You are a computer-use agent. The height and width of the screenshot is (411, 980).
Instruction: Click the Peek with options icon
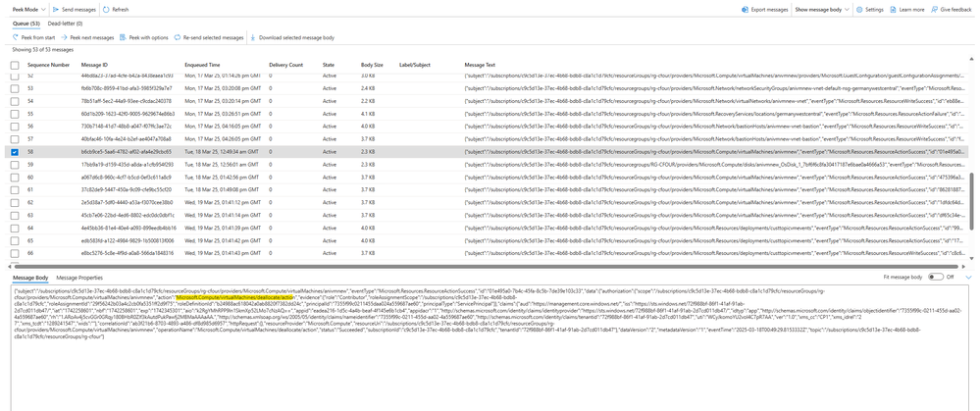pos(123,37)
